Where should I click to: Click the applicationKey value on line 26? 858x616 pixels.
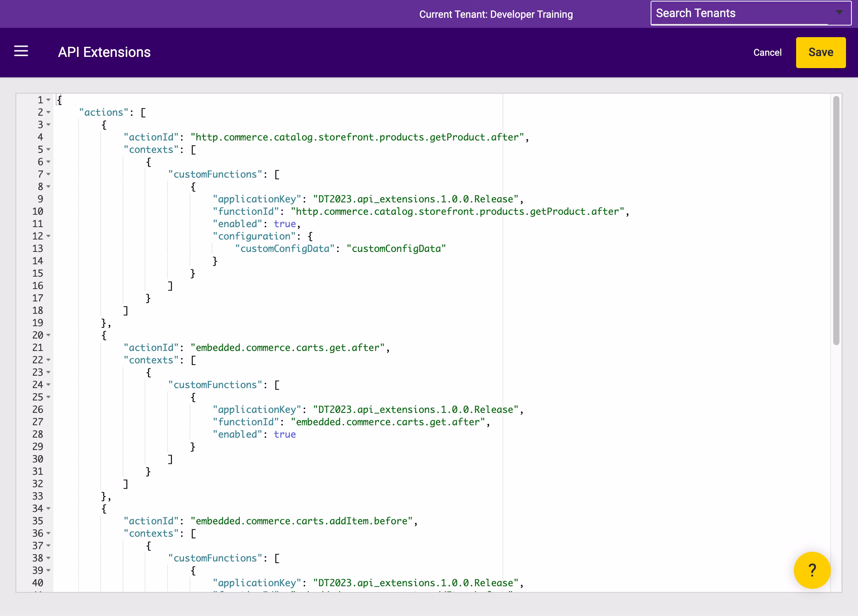(x=416, y=410)
